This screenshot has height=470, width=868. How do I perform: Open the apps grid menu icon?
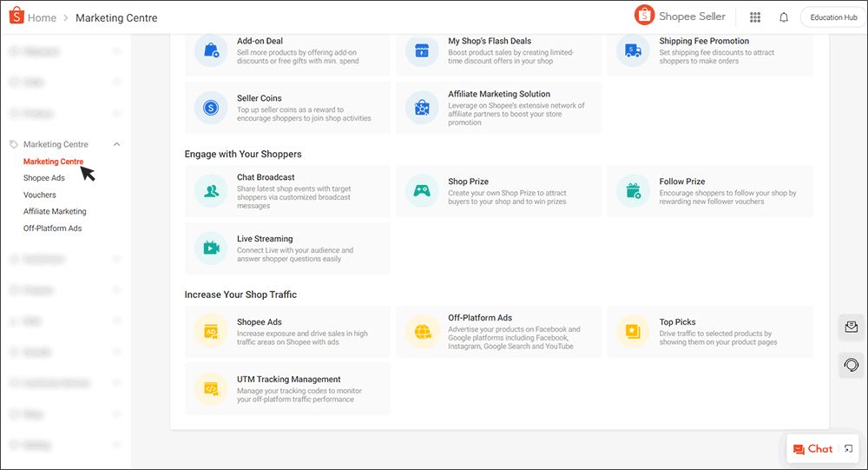pos(755,17)
